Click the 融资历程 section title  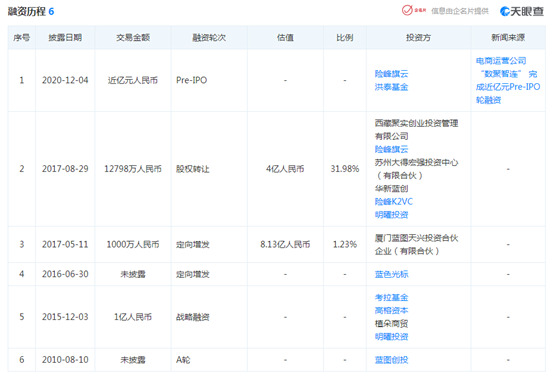tap(27, 12)
